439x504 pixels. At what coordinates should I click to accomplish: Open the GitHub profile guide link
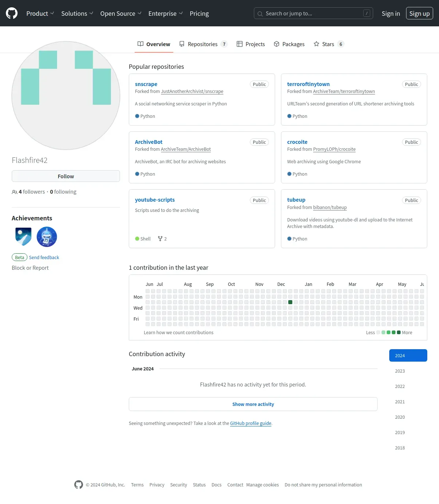[x=251, y=423]
